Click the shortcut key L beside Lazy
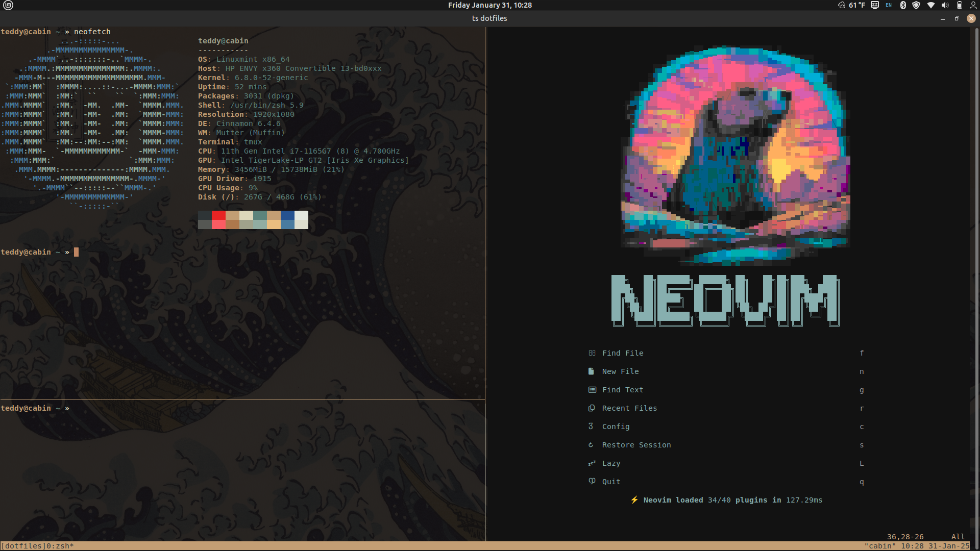 coord(862,463)
